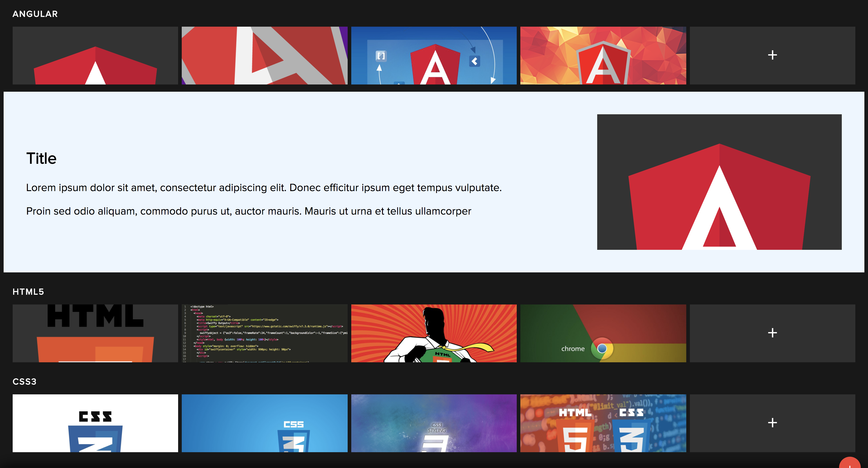Click the 'Proin sed odio aliquam' paragraph
Screen dimensions: 868x468
pos(249,211)
